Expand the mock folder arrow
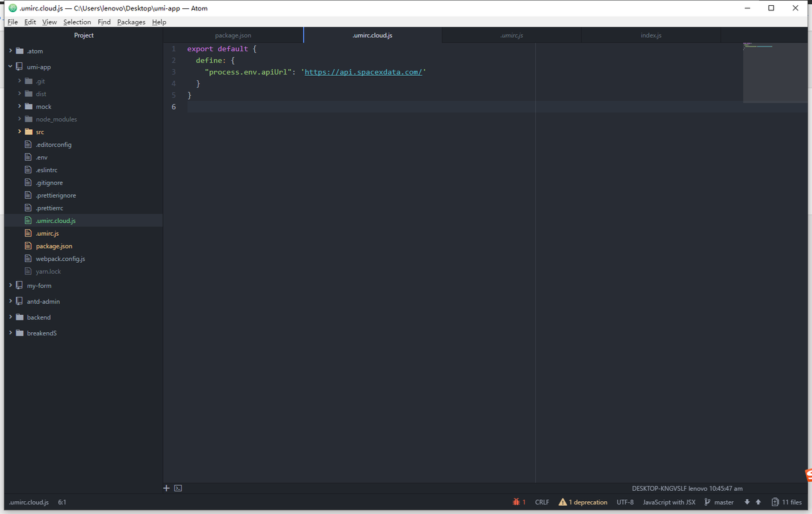Image resolution: width=812 pixels, height=514 pixels. (x=19, y=107)
